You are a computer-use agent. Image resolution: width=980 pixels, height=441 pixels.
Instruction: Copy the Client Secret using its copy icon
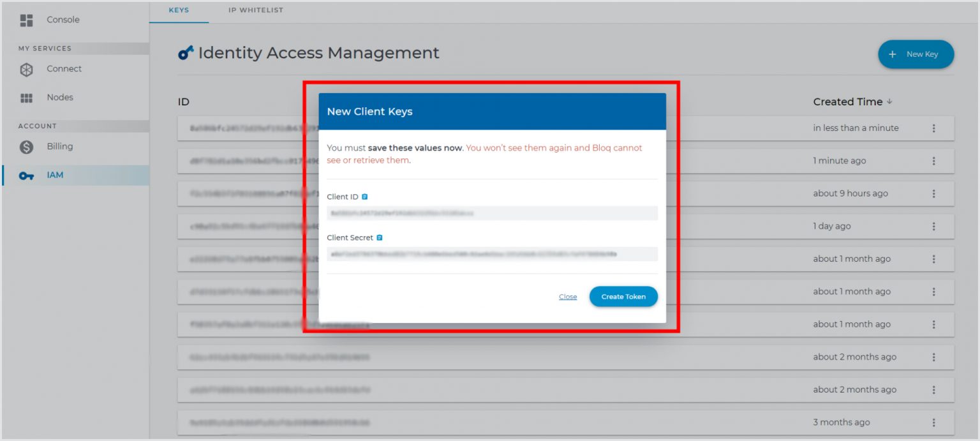379,237
